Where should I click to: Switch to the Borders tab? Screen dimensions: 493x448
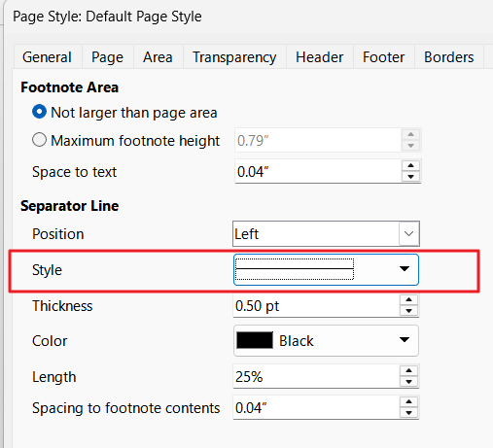449,57
